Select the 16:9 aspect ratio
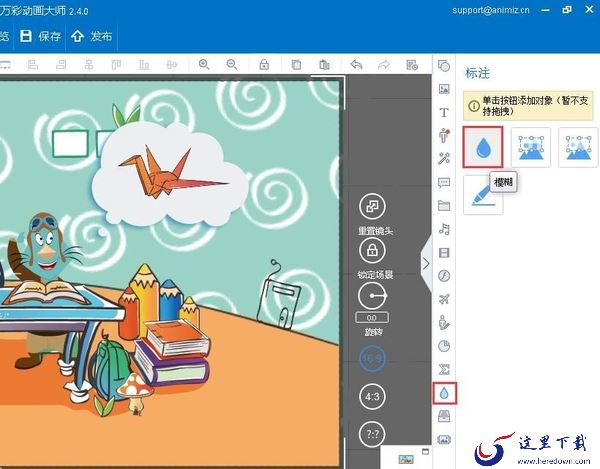The height and width of the screenshot is (469, 600). pyautogui.click(x=372, y=358)
